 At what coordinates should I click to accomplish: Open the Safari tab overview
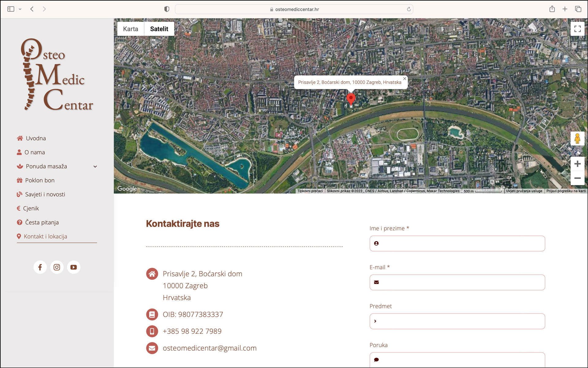pyautogui.click(x=578, y=9)
